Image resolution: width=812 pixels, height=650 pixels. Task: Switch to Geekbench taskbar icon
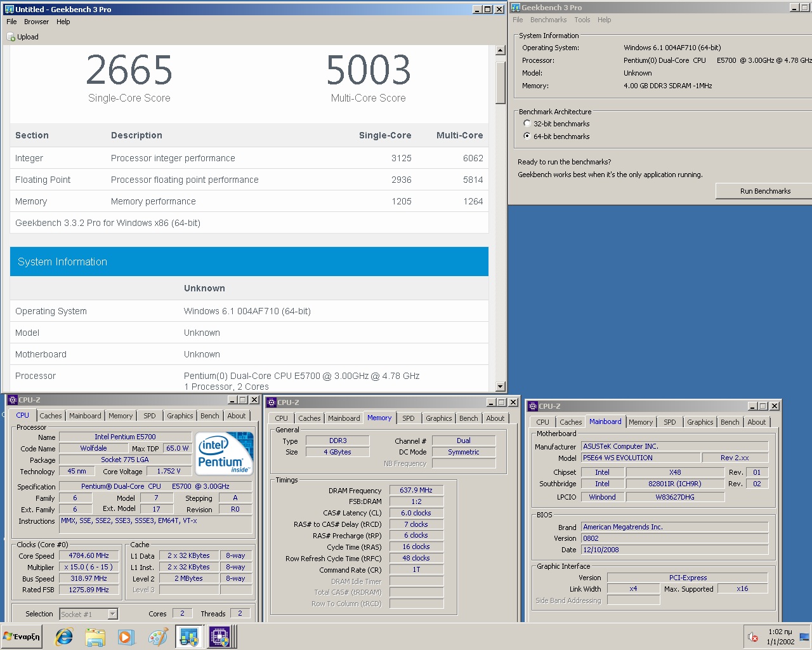point(188,637)
